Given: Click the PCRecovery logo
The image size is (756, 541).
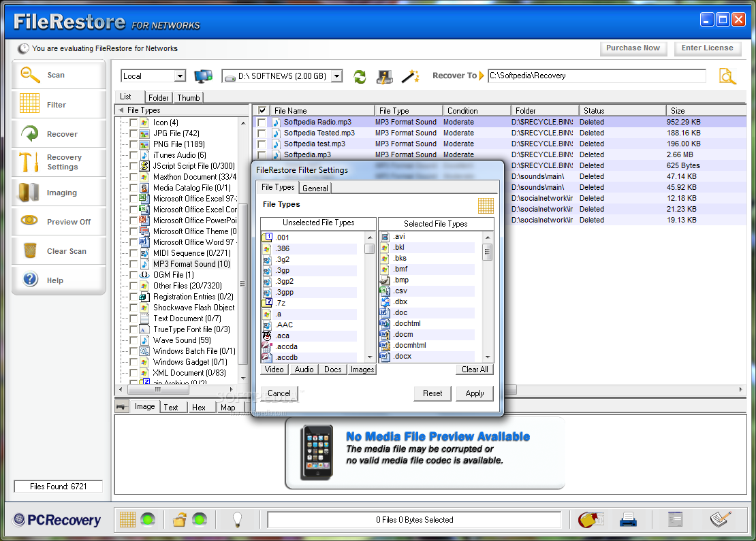Looking at the screenshot, I should point(58,519).
